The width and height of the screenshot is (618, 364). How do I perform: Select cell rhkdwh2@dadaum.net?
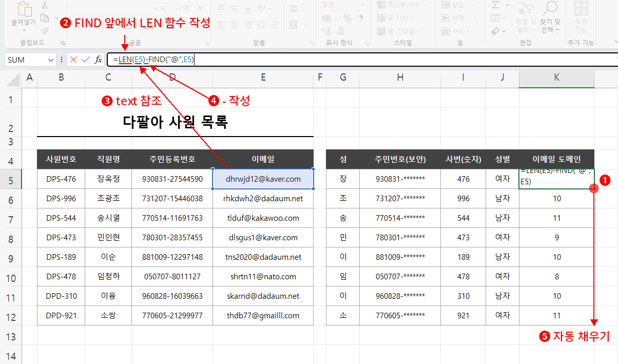[x=263, y=198]
